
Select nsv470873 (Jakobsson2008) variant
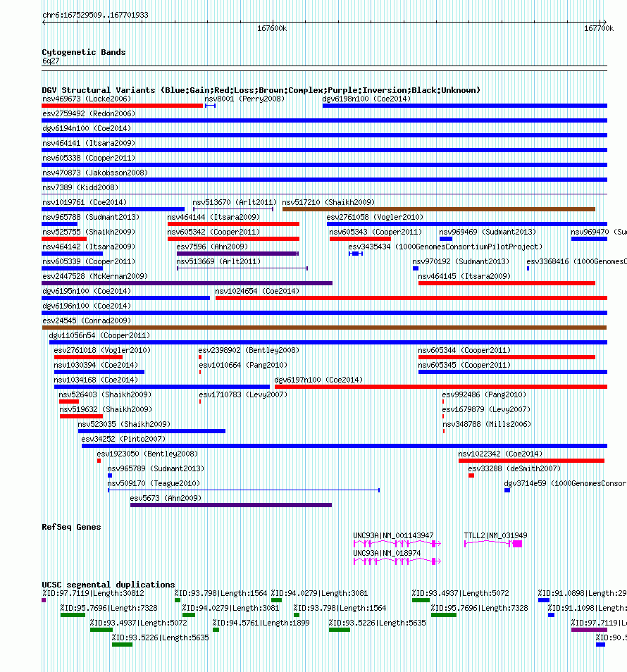click(325, 180)
